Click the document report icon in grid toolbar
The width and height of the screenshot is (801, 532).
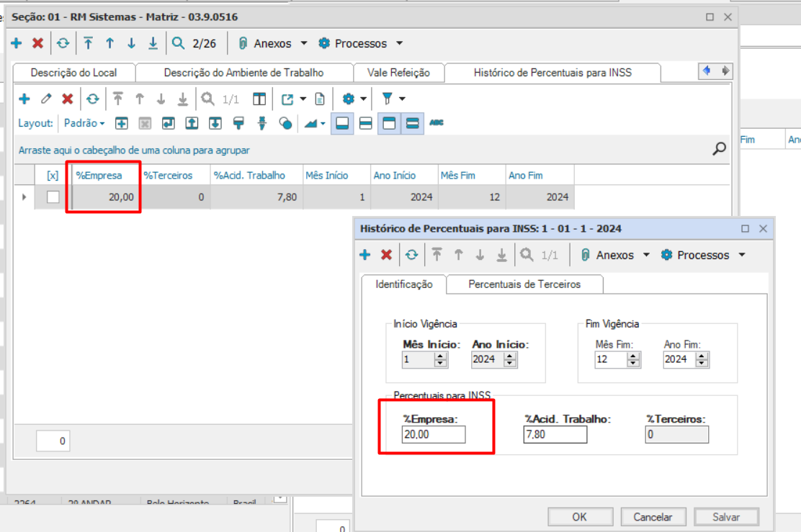click(x=320, y=99)
